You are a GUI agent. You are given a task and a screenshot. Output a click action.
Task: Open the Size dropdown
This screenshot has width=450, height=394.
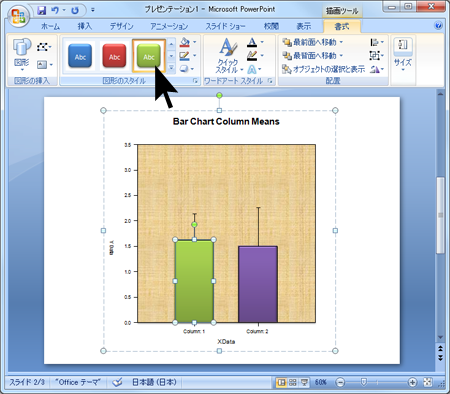pos(403,55)
